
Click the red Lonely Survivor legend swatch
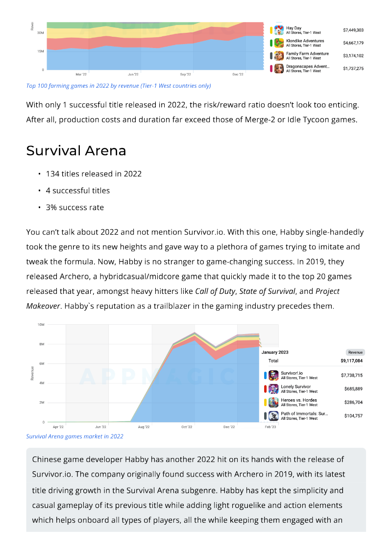pos(266,388)
